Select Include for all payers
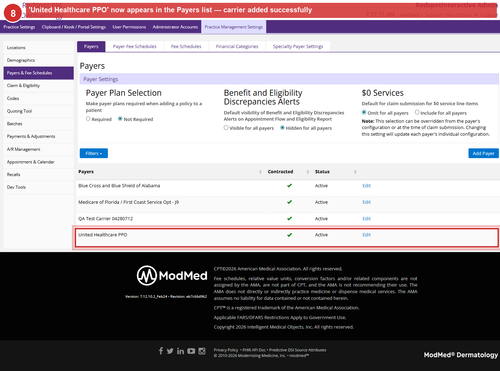Image resolution: width=500 pixels, height=371 pixels. tap(417, 112)
